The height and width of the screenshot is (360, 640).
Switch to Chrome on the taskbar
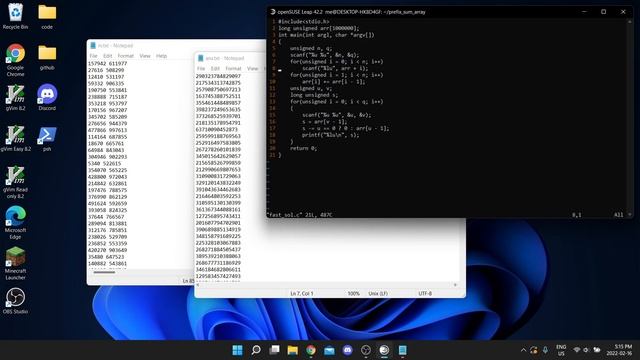311,350
